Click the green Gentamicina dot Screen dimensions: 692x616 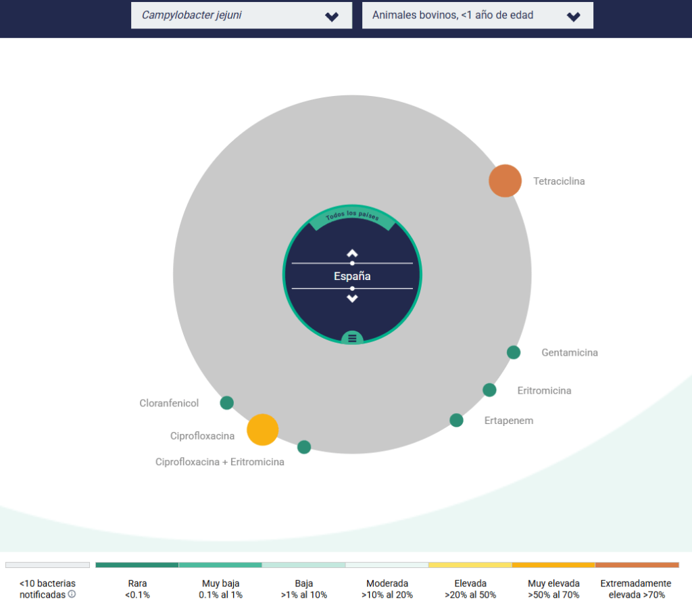click(514, 352)
